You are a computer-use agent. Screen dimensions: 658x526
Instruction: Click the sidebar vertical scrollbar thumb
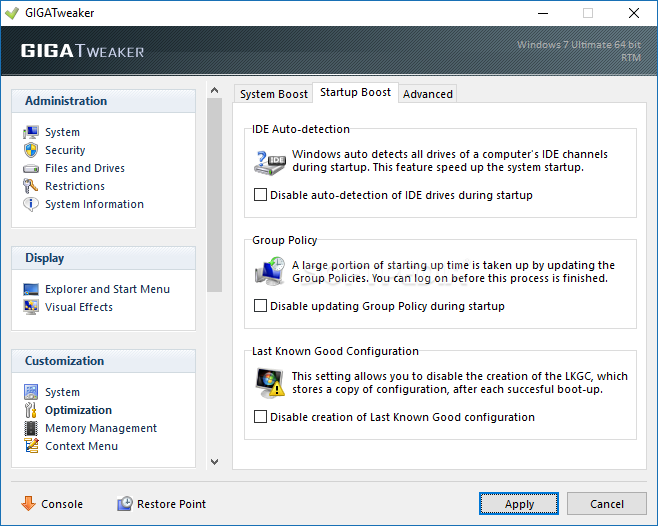(214, 195)
